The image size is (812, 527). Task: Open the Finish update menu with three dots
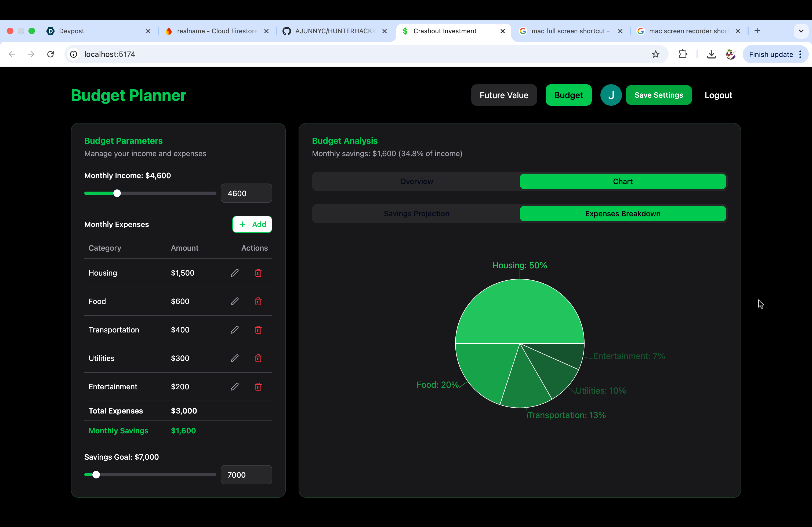pos(801,54)
